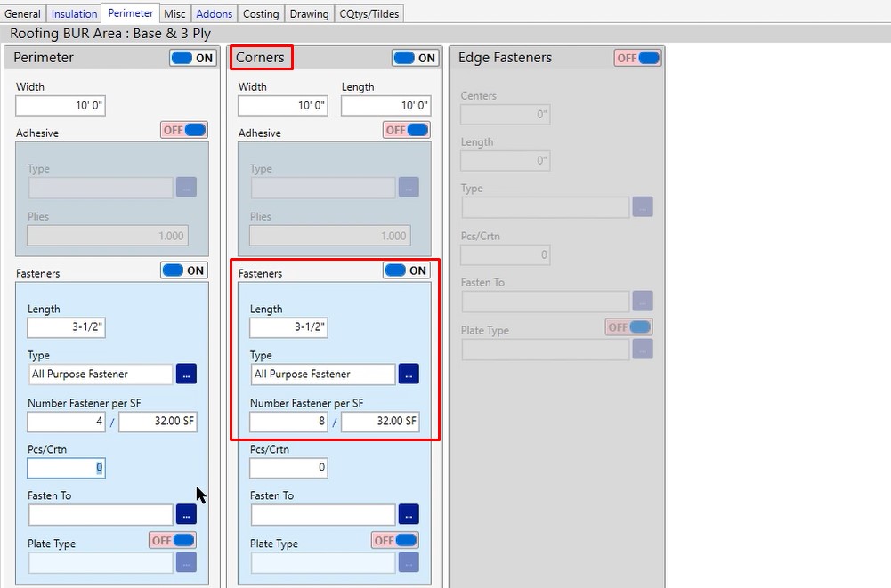Enable the Edge Fasteners switch
The height and width of the screenshot is (588, 891).
click(x=637, y=58)
